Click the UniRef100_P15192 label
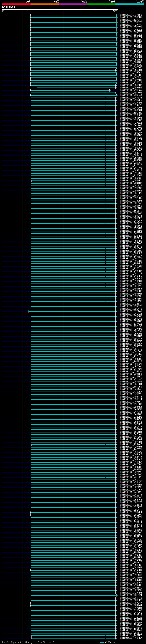 [x=131, y=301]
